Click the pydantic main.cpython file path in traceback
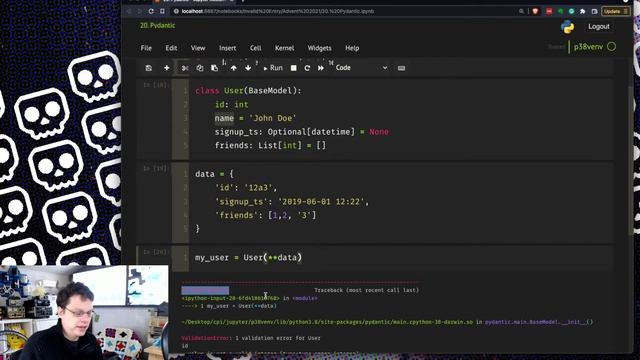The width and height of the screenshot is (640, 360). point(327,322)
